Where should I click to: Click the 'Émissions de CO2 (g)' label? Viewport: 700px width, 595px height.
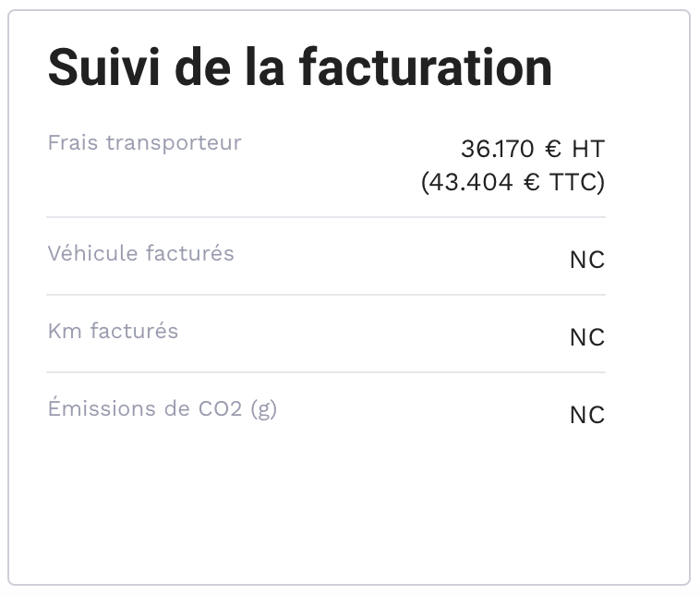coord(162,408)
